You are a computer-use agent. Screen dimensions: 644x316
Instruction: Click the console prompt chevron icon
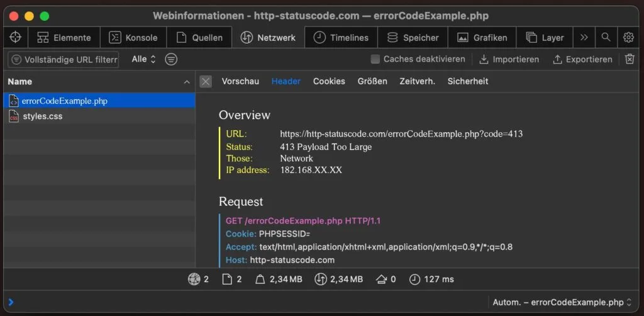pos(11,302)
